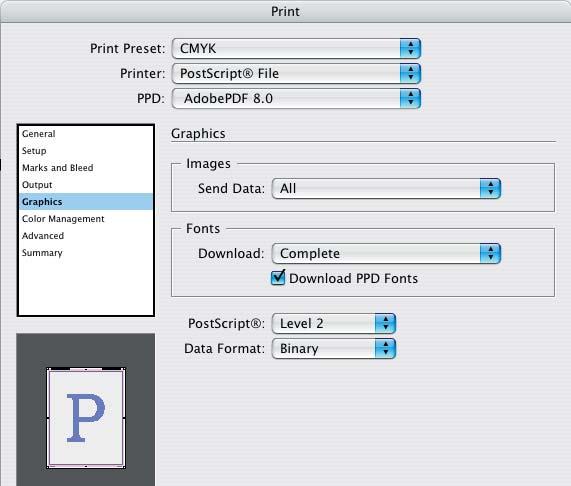The height and width of the screenshot is (486, 571).
Task: Open the Print Preset dropdown showing CMYK
Action: (x=296, y=48)
